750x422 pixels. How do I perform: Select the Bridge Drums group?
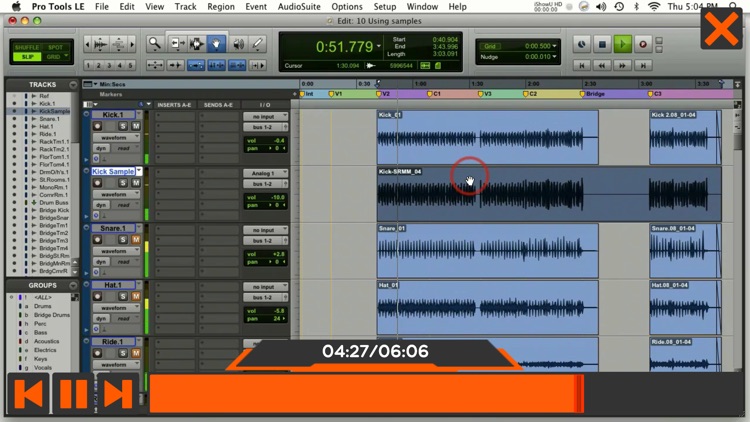pos(52,315)
